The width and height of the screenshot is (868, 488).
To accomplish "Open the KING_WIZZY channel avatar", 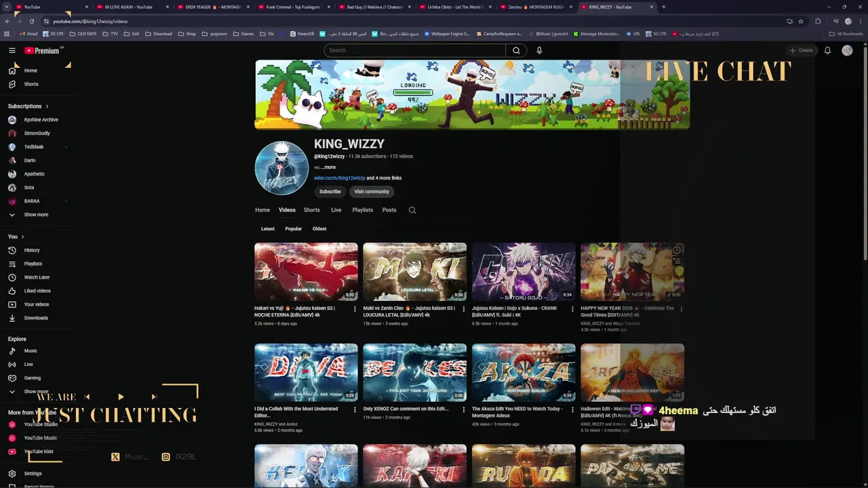I will coord(281,168).
